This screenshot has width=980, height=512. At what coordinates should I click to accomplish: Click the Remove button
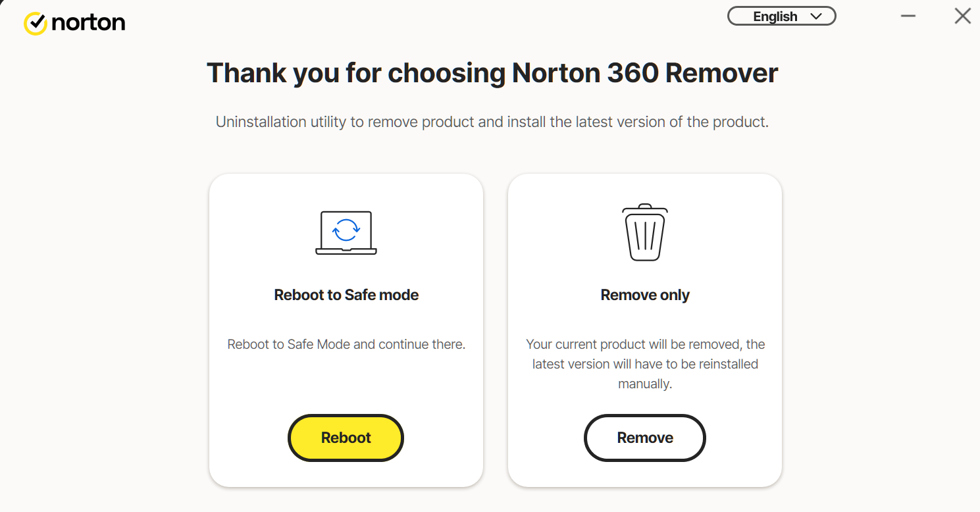(x=645, y=438)
